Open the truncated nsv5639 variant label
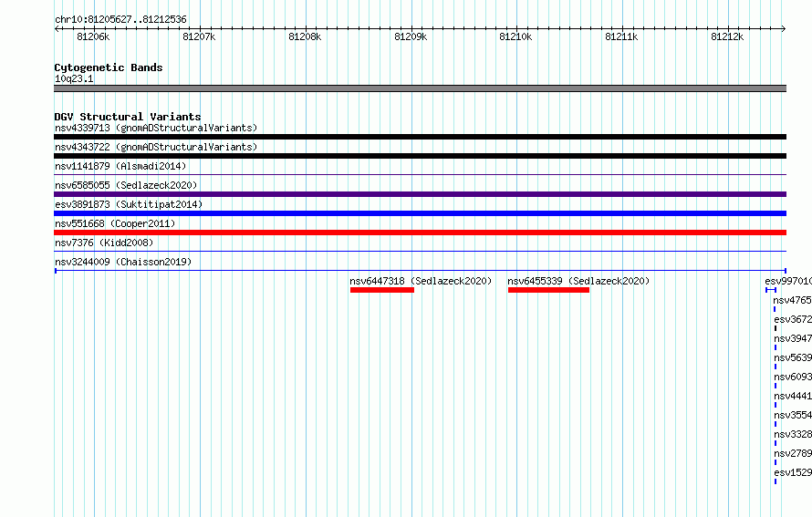 click(x=793, y=357)
